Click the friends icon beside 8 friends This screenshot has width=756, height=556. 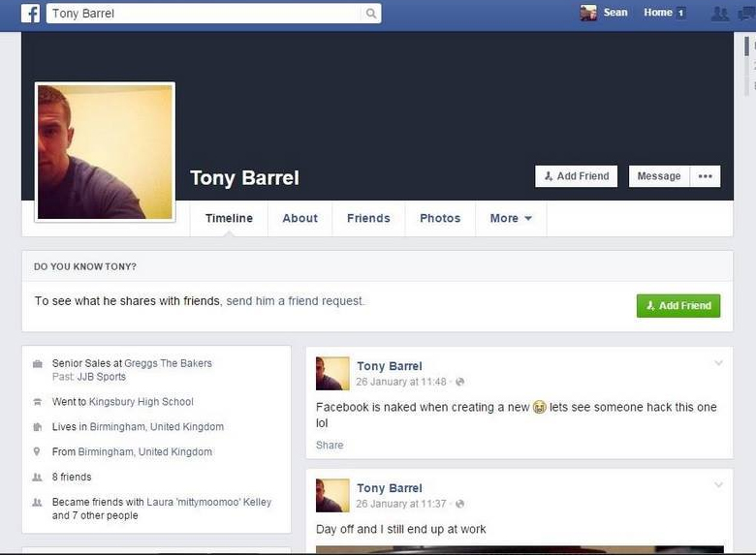[x=37, y=477]
